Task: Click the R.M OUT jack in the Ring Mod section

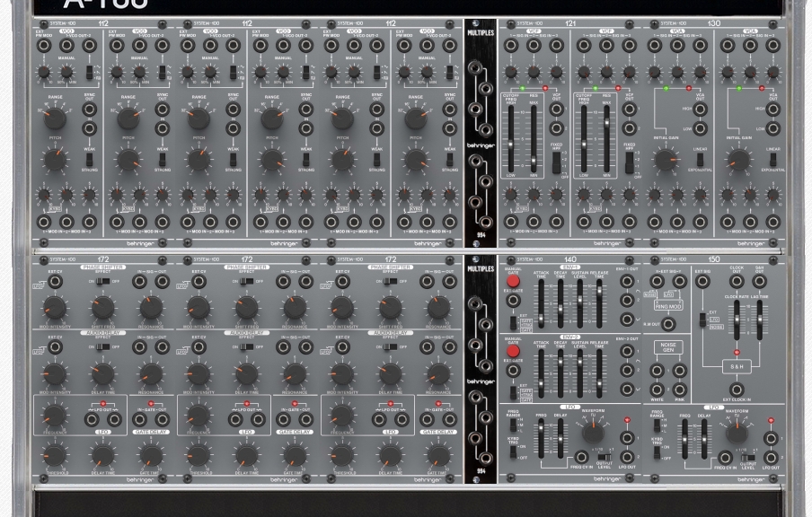Action: pyautogui.click(x=668, y=323)
